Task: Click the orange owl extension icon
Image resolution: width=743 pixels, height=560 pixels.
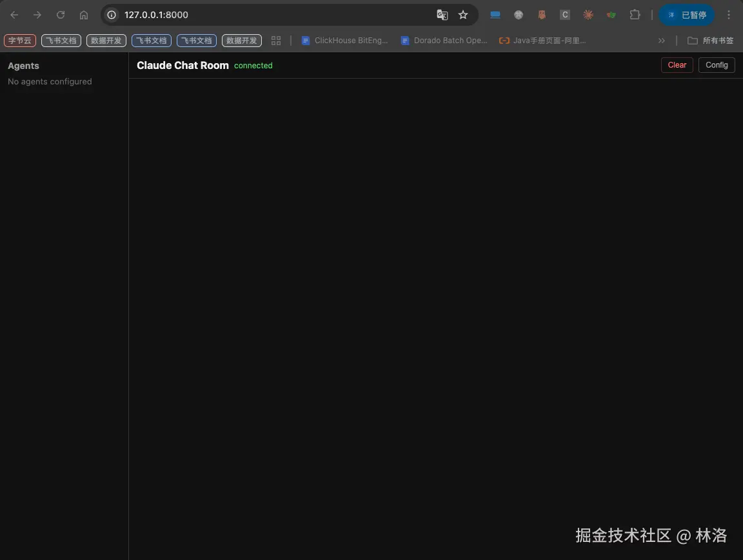Action: tap(542, 14)
